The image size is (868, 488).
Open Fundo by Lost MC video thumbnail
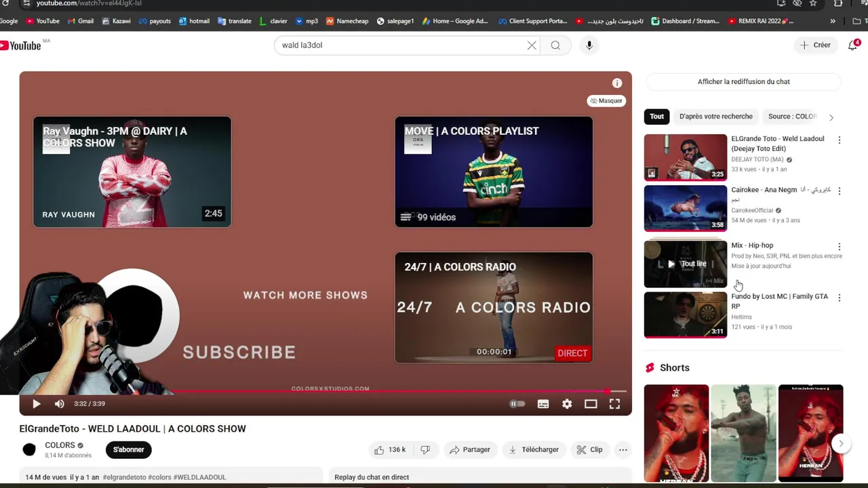685,315
